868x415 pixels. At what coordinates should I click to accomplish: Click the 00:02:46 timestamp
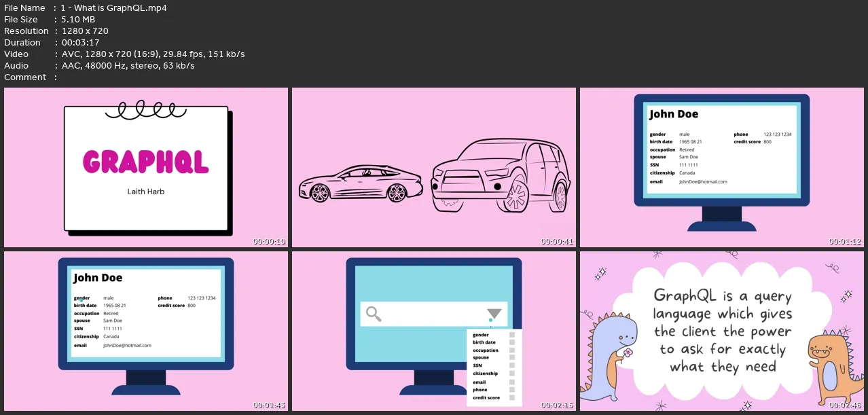coord(846,405)
